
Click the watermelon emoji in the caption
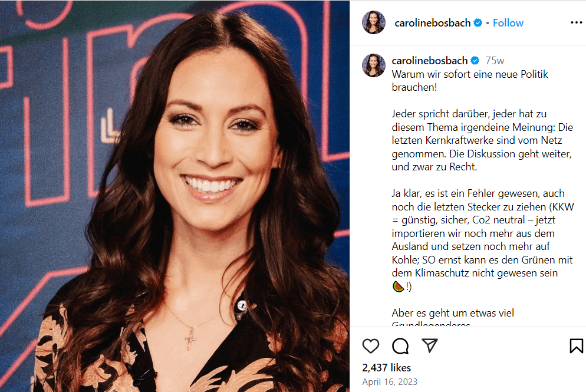[398, 286]
